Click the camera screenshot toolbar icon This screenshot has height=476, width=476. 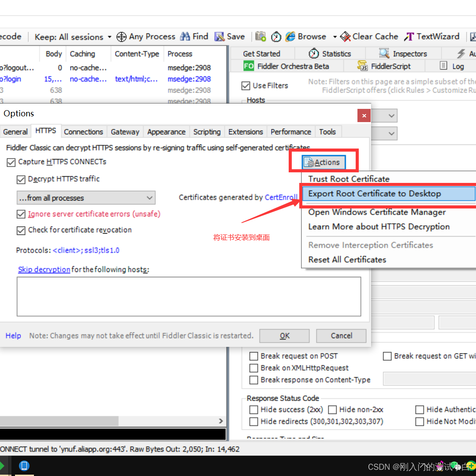[260, 37]
